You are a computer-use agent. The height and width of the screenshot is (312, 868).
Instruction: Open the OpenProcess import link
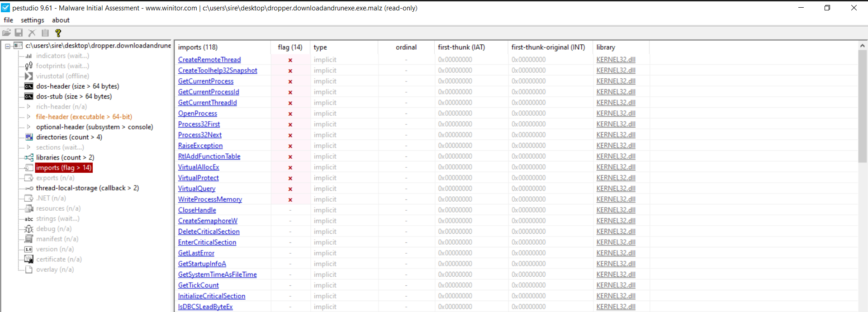pos(198,113)
